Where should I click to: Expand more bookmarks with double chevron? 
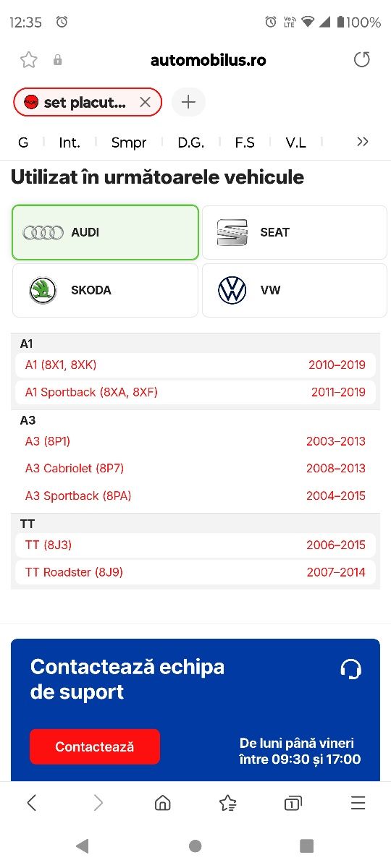[363, 142]
